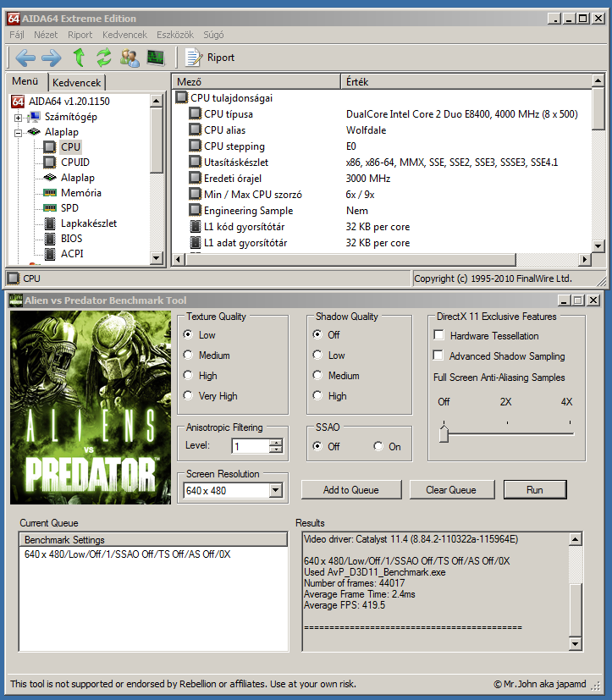This screenshot has height=700, width=612.
Task: Select the SPD tree item
Action: [x=69, y=208]
